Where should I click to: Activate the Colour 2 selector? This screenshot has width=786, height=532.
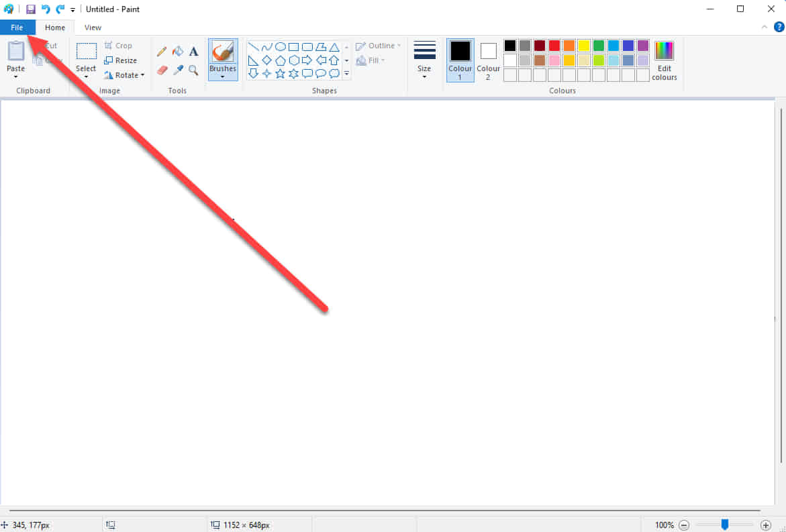coord(488,60)
